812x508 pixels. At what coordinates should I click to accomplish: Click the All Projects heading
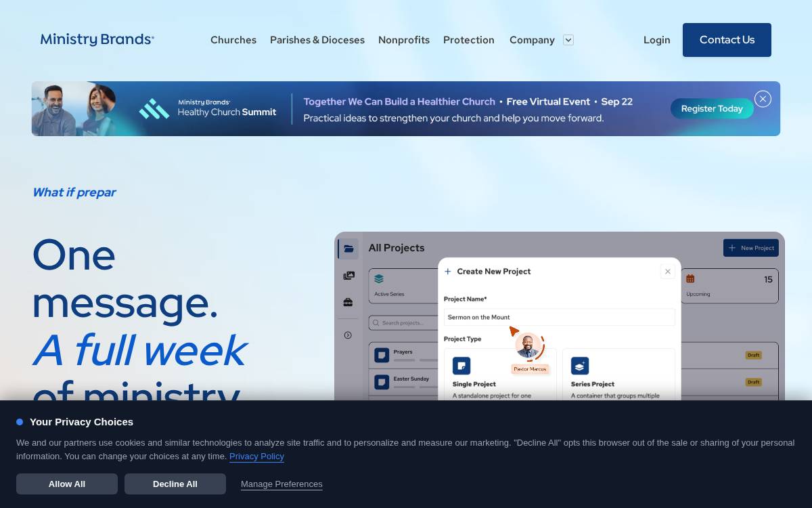click(397, 248)
